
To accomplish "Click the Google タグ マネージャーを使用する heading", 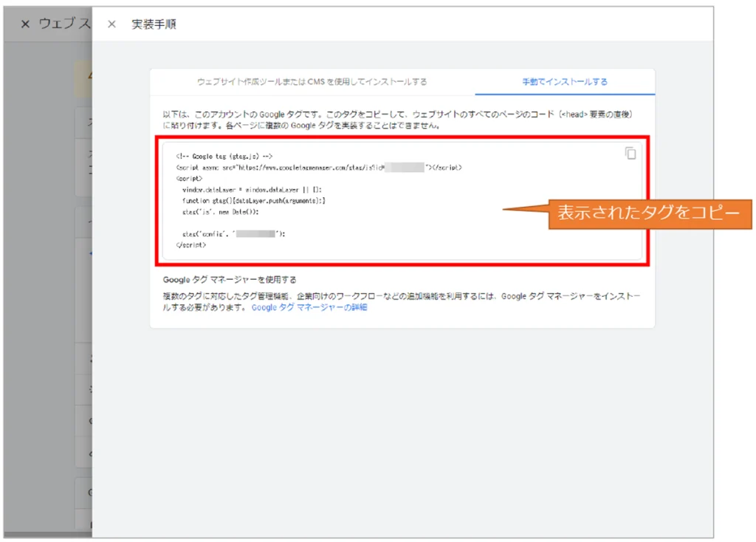I will (x=230, y=280).
